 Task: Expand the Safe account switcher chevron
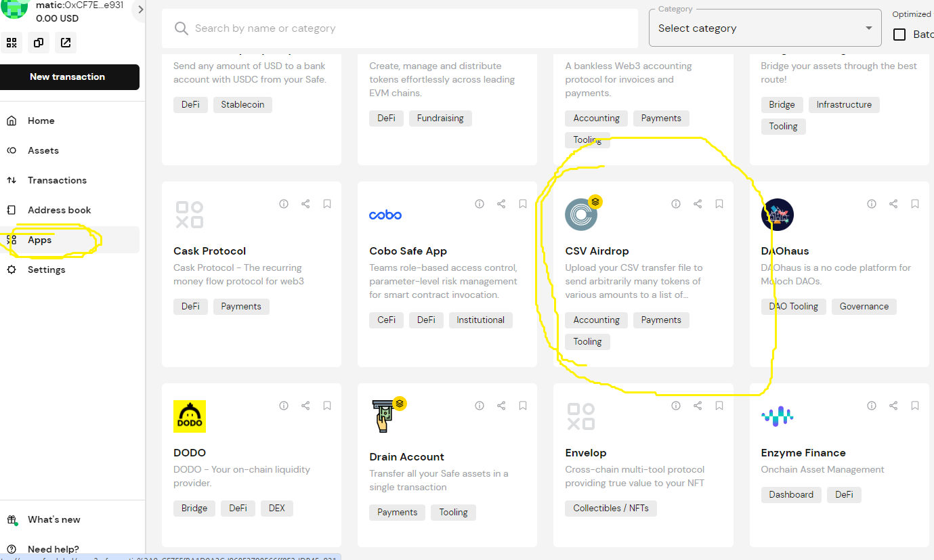point(140,9)
